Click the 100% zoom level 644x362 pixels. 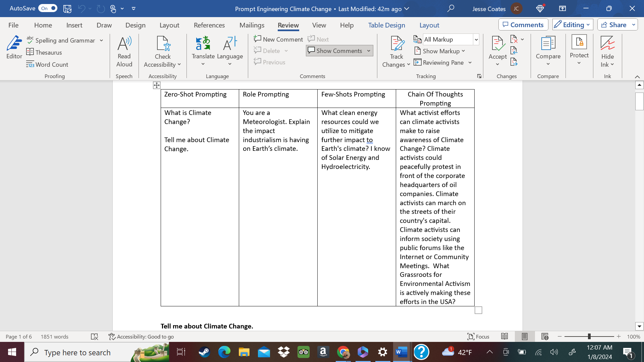[x=634, y=337]
